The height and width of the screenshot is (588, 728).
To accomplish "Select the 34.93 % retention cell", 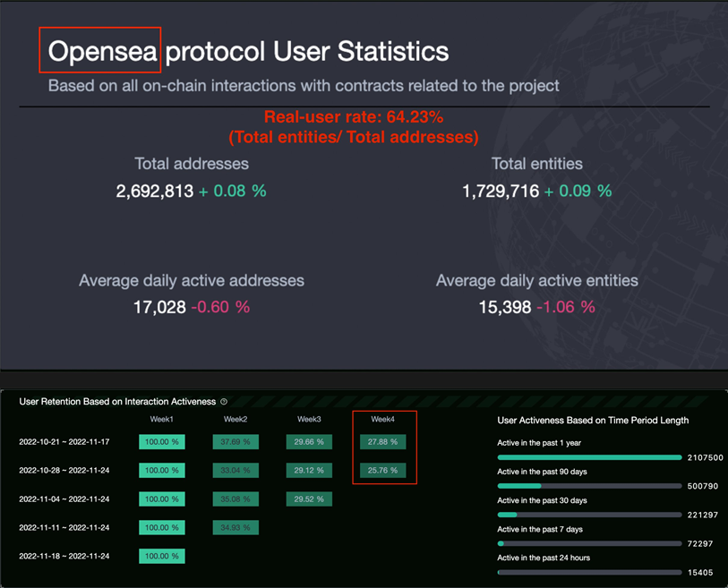I will click(236, 527).
